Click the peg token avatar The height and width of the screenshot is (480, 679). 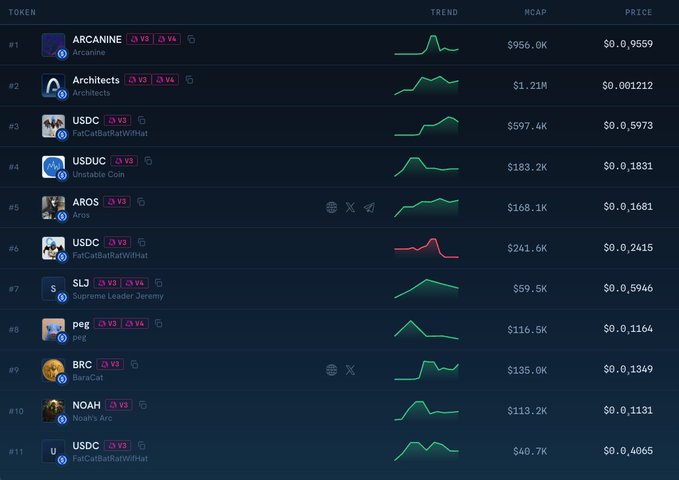(x=53, y=329)
